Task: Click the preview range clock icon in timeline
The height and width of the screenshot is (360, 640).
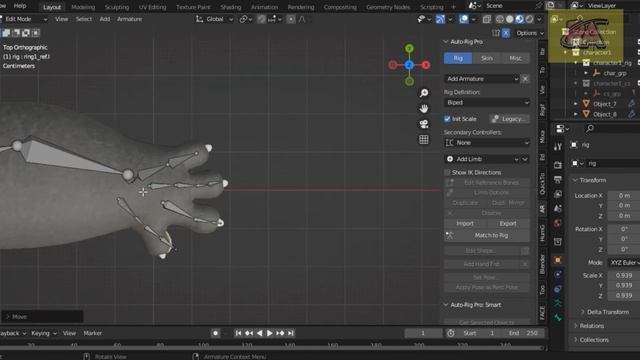Action: pos(451,333)
